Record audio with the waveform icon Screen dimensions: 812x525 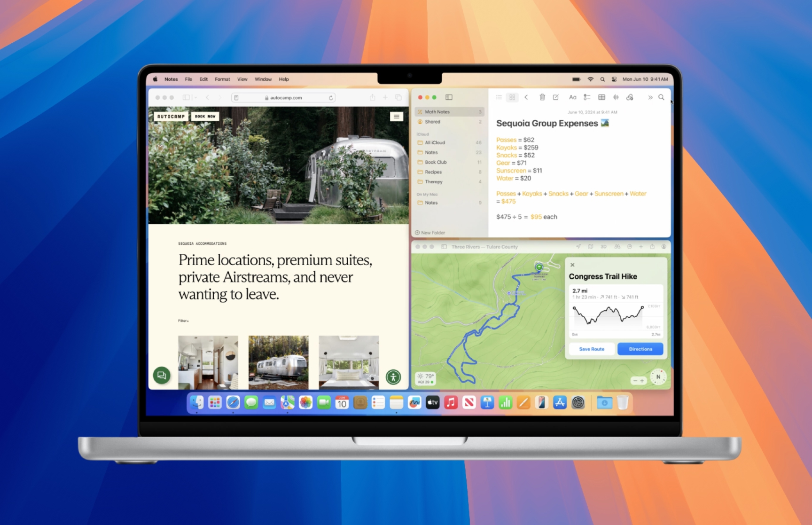click(x=616, y=97)
